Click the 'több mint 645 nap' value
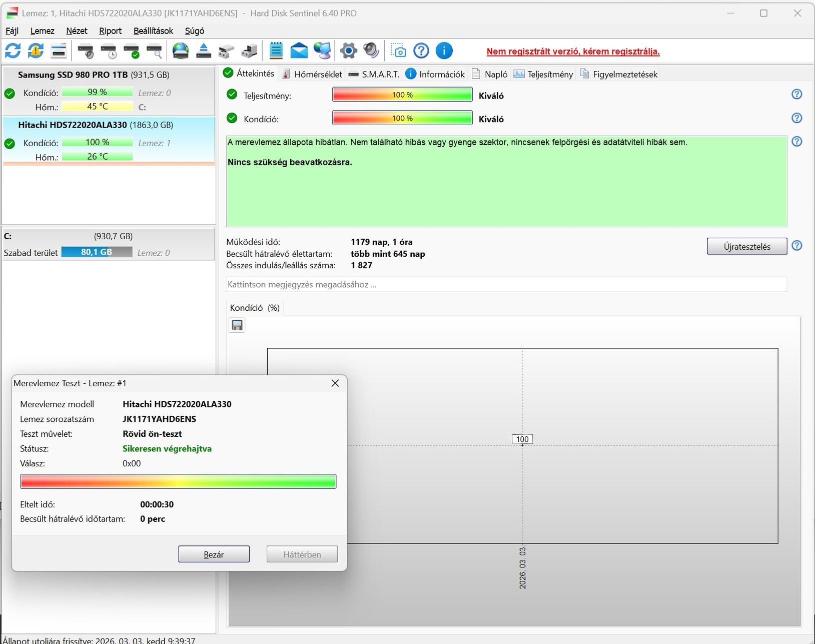This screenshot has width=815, height=644. 388,254
